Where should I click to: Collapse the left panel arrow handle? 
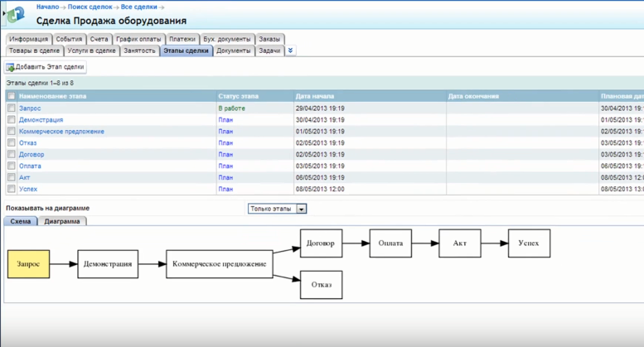3,14
